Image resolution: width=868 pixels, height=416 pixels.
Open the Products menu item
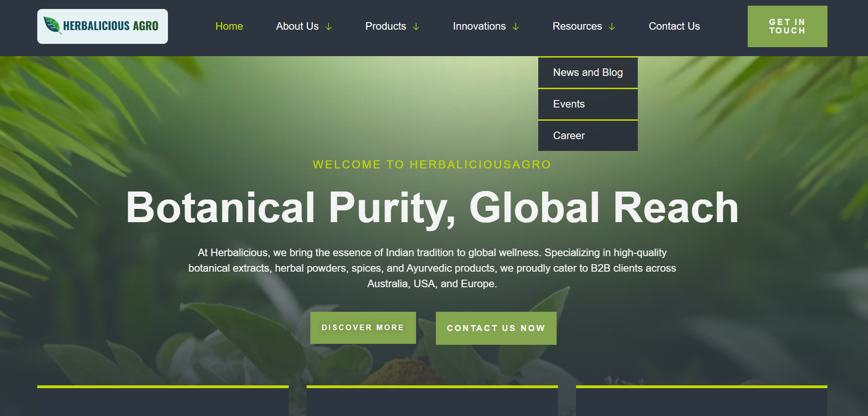click(385, 26)
